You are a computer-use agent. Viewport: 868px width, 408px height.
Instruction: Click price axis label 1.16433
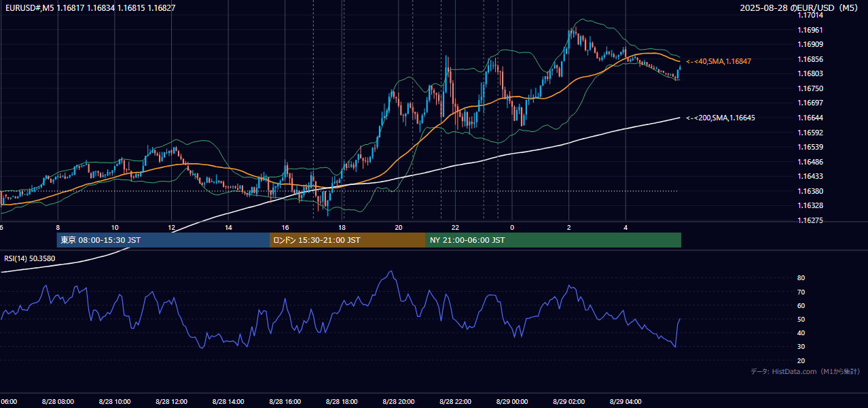click(x=810, y=176)
